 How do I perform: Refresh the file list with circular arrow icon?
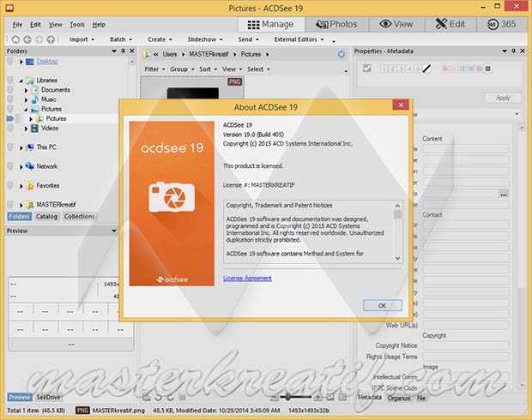point(342,54)
